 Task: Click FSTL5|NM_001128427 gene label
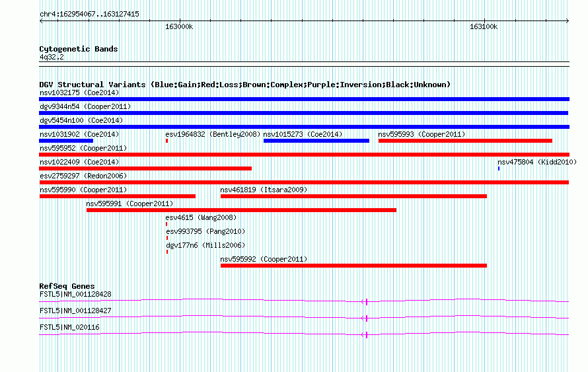pyautogui.click(x=75, y=311)
